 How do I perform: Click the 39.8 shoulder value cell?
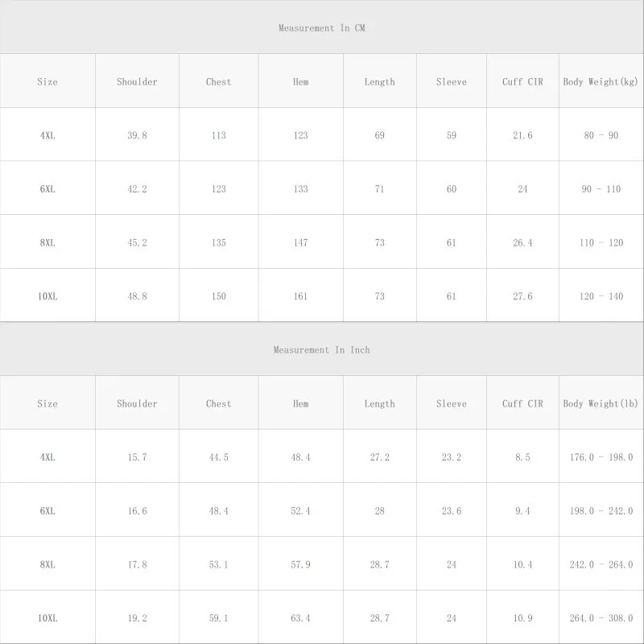pos(137,135)
